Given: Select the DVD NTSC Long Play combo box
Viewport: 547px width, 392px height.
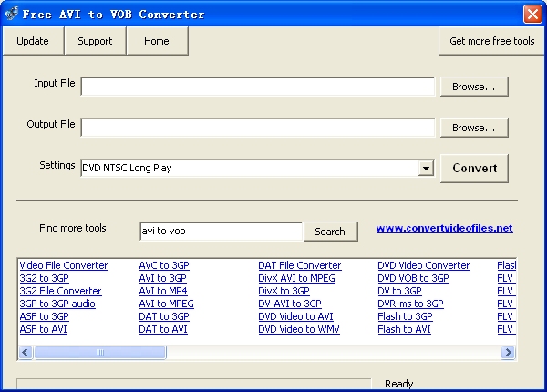Looking at the screenshot, I should [257, 168].
